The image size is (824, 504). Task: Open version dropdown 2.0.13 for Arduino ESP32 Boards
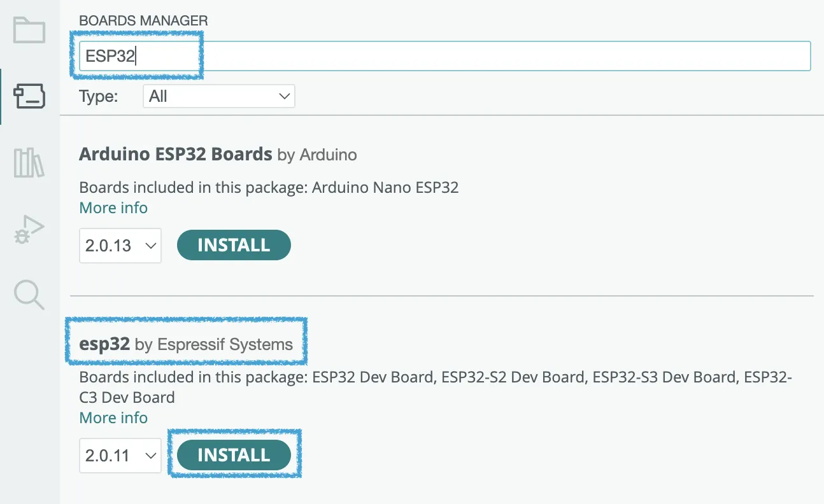click(x=120, y=246)
